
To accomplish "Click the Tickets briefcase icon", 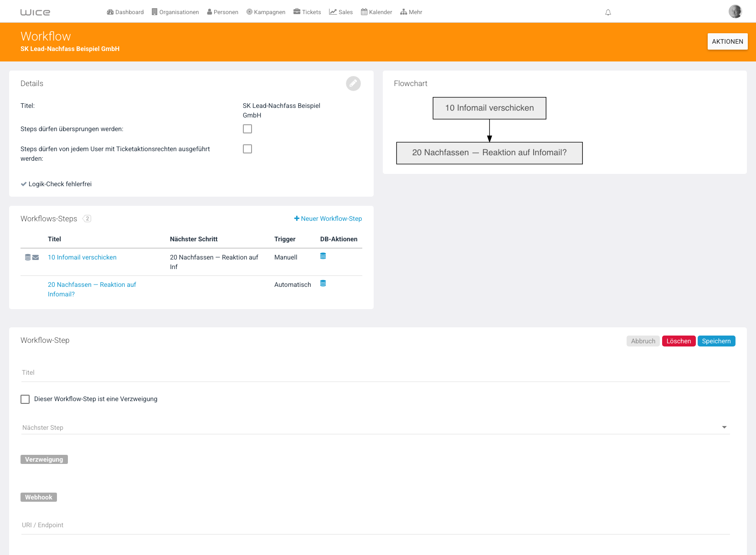I will coord(297,11).
